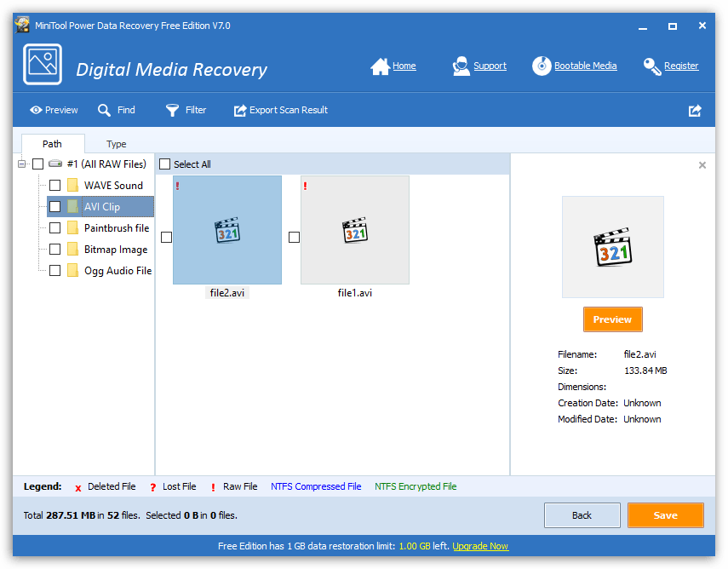The image size is (728, 569).
Task: Open Filter using the funnel icon
Action: click(x=173, y=110)
